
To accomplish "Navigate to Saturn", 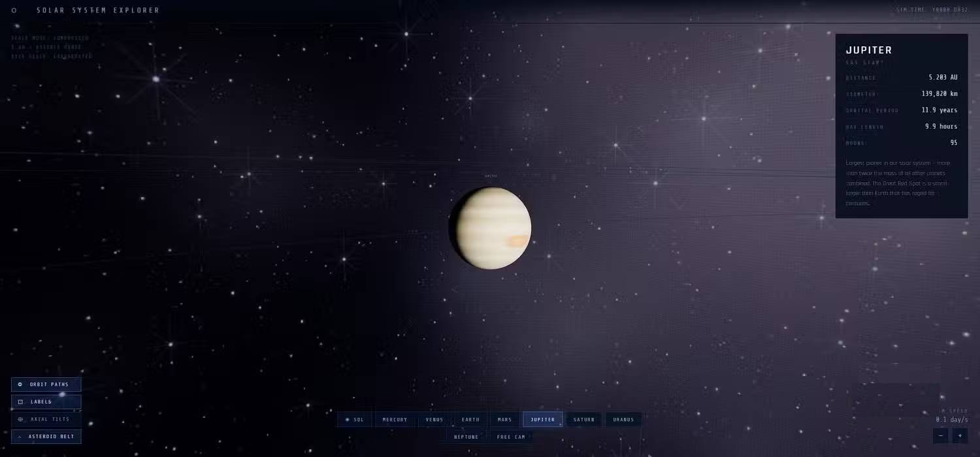I will pos(584,420).
